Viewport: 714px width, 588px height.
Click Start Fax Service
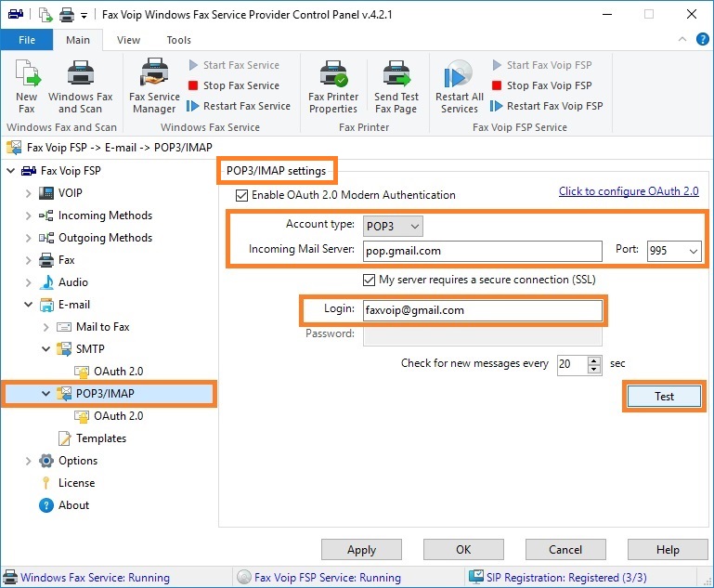pos(234,65)
